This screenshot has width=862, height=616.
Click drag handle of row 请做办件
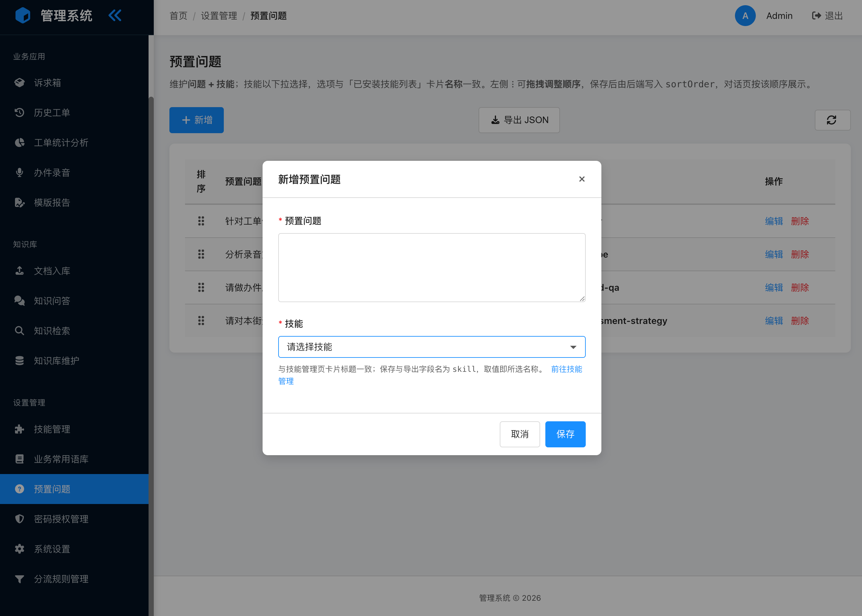tap(201, 287)
